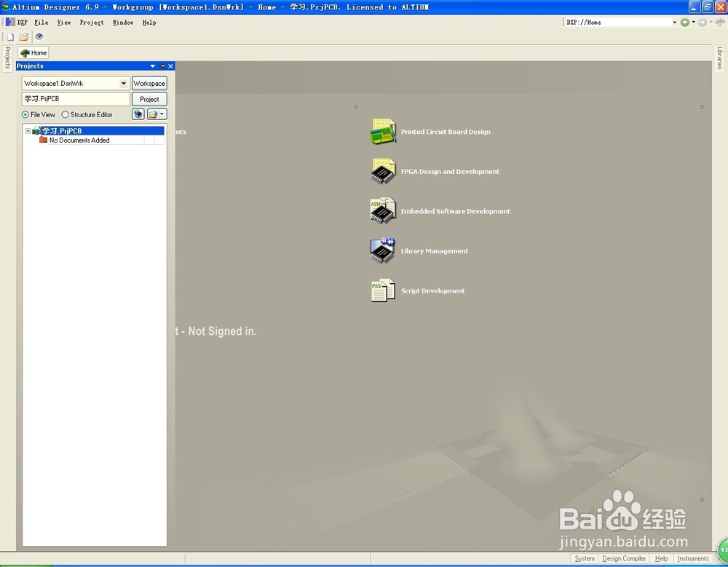Open the System status bar panel button

point(585,559)
